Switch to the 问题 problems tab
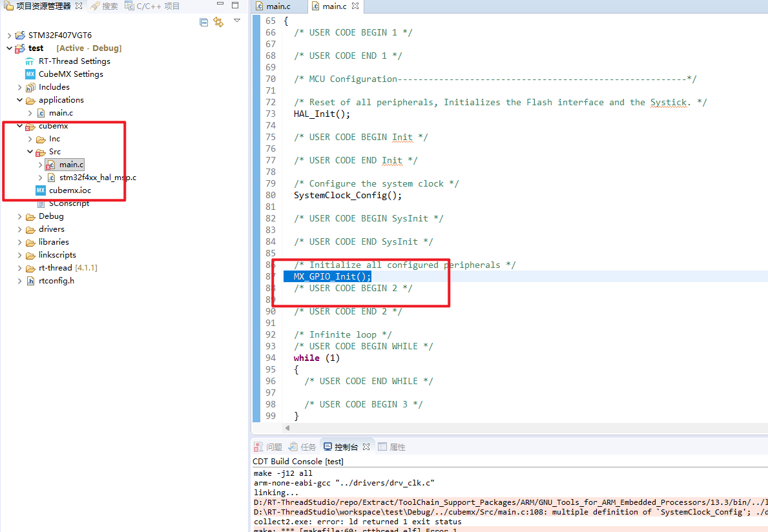The width and height of the screenshot is (768, 532). (268, 447)
